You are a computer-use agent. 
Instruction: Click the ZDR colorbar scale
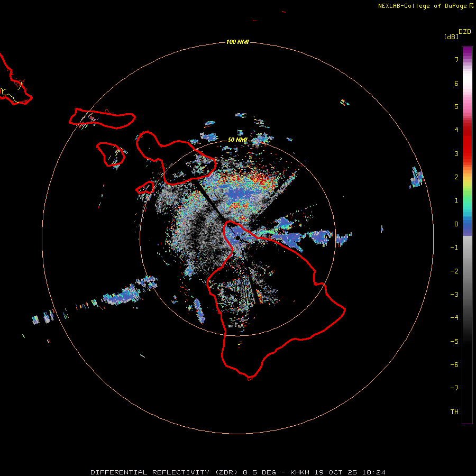(467, 235)
